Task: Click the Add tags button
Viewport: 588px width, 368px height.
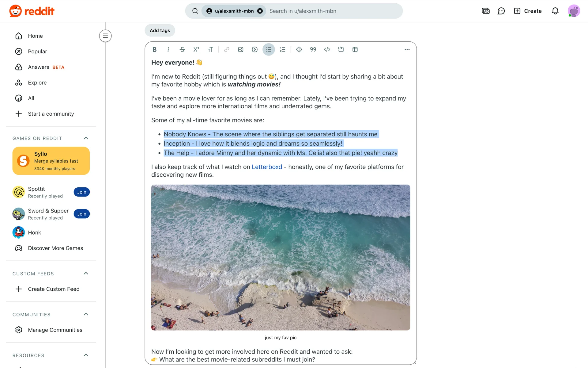Action: [160, 30]
